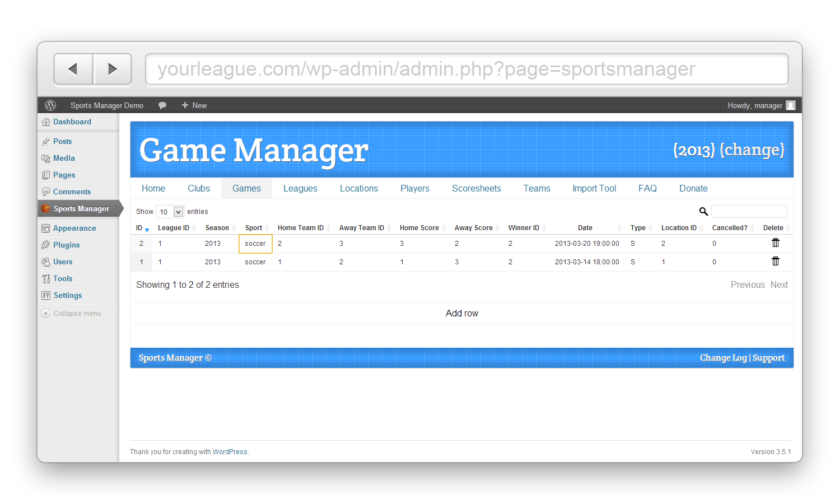The image size is (840, 504).
Task: Click the Collapse menu arrow icon
Action: click(x=46, y=313)
